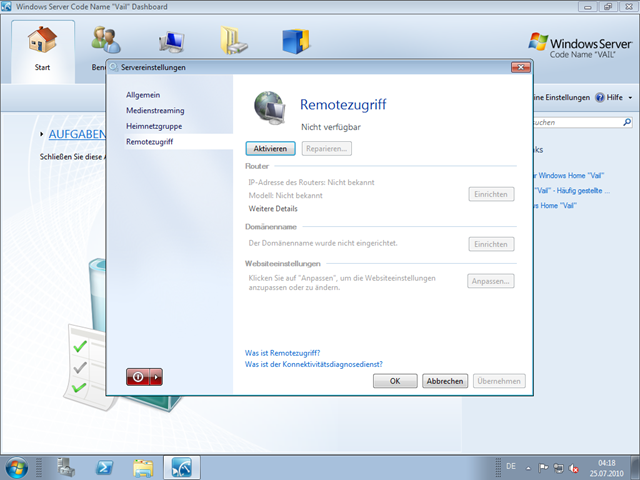The image size is (640, 480).
Task: Open the Weitere Details link
Action: (273, 209)
